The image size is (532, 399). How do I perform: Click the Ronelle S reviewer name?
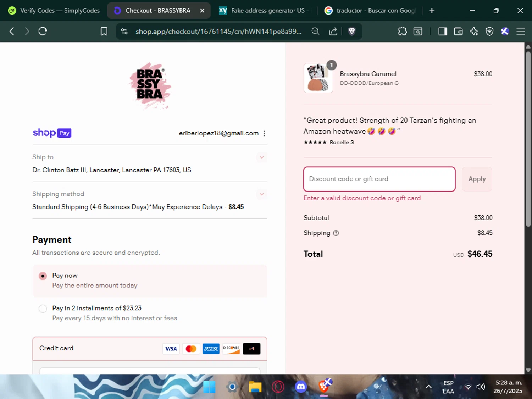(x=342, y=142)
